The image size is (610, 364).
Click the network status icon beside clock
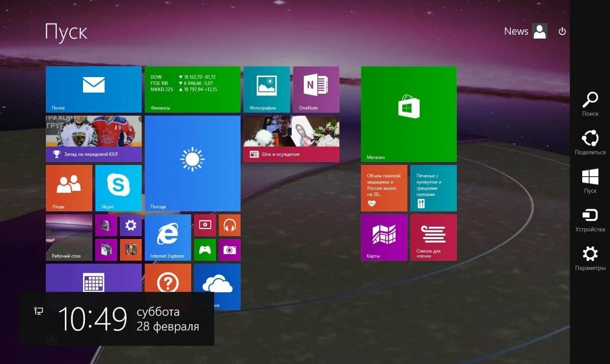[39, 311]
